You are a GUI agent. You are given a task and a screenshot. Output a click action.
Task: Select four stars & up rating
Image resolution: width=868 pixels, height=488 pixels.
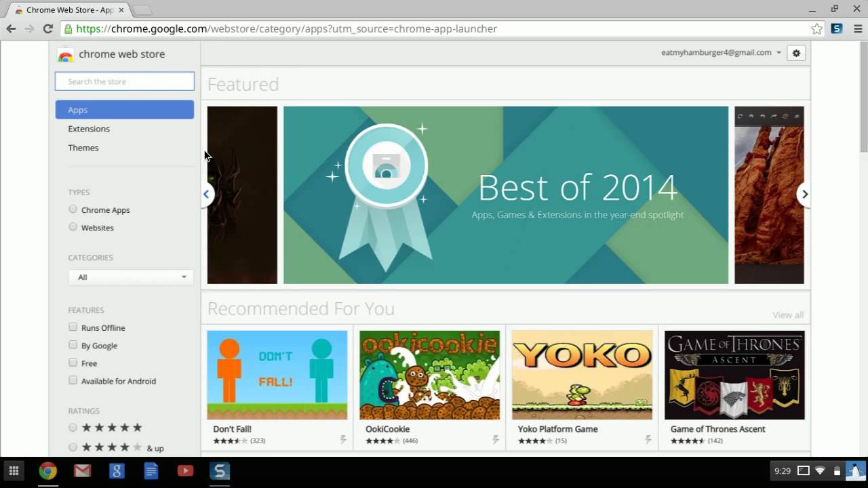[x=73, y=447]
